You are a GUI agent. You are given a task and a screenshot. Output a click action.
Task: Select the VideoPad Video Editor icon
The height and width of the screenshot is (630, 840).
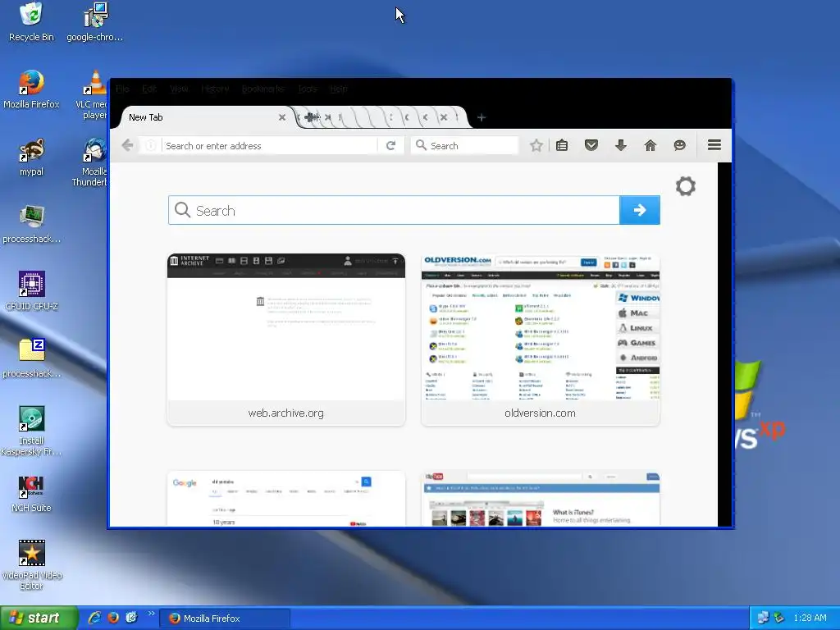click(x=31, y=566)
